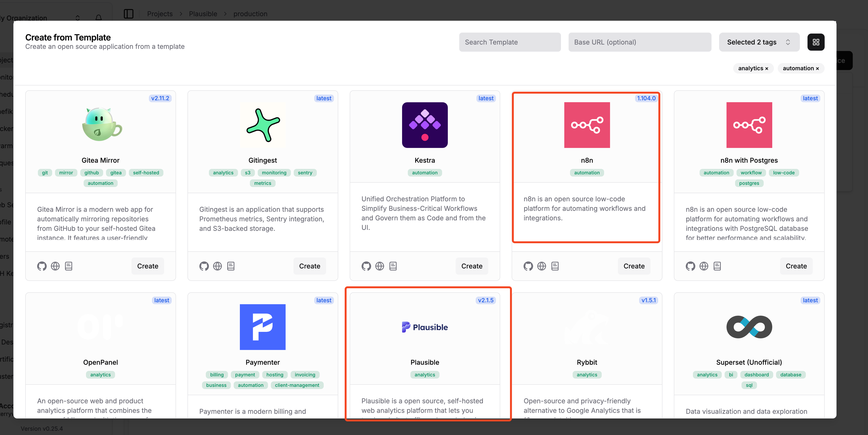Click the Plausible logo image
868x435 pixels.
(x=425, y=327)
